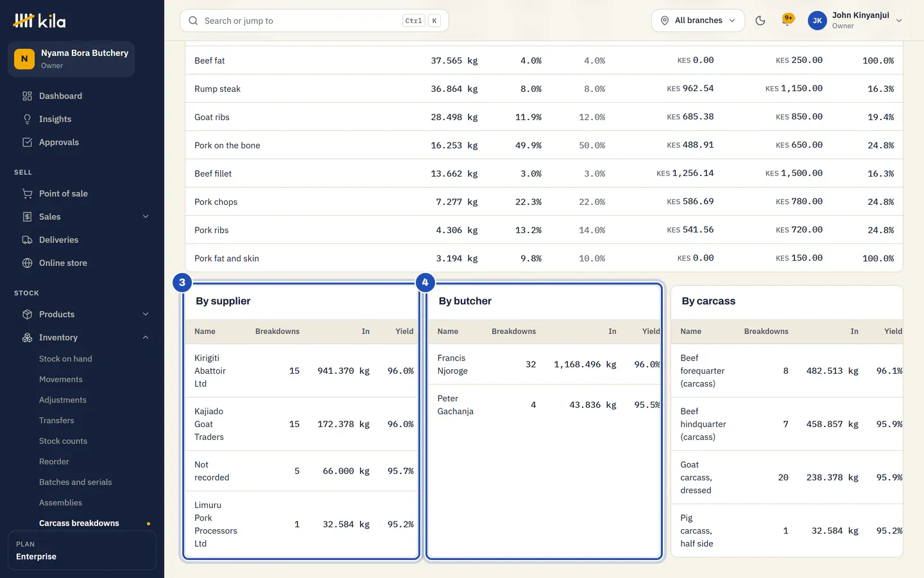The height and width of the screenshot is (578, 924).
Task: Expand the Sales submenu chevron
Action: coord(146,216)
